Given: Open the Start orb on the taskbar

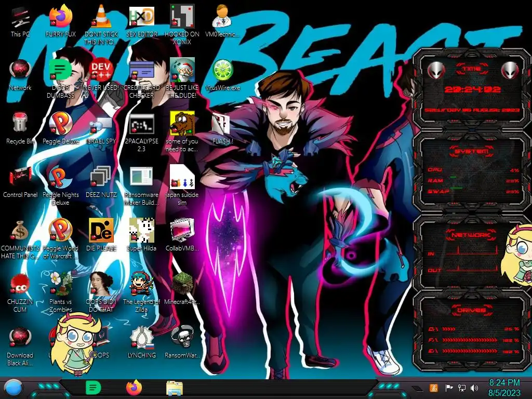Looking at the screenshot, I should pos(13,388).
